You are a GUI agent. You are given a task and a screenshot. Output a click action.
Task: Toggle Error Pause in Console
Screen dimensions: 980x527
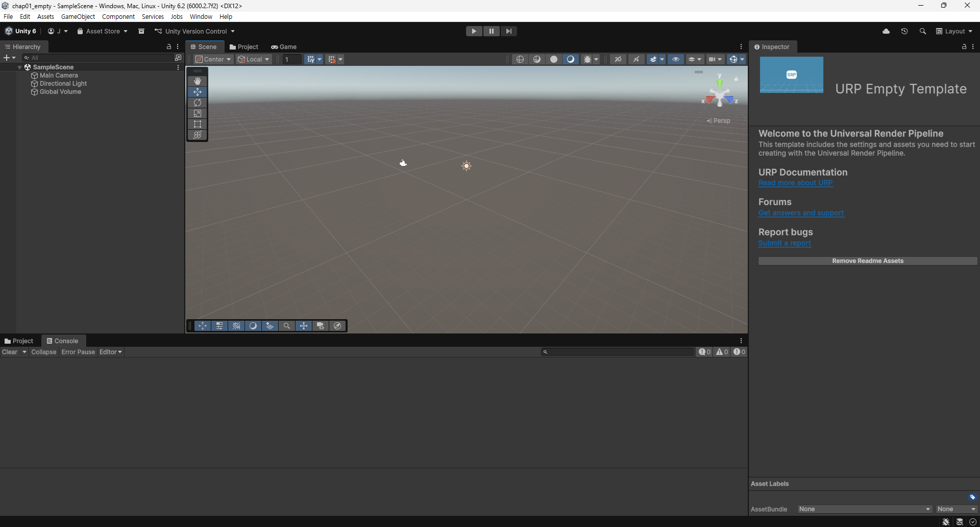78,352
